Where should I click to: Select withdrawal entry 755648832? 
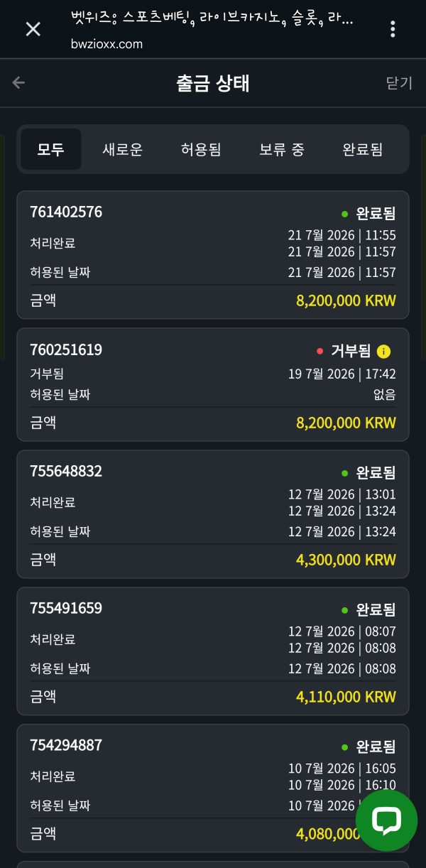click(x=213, y=514)
